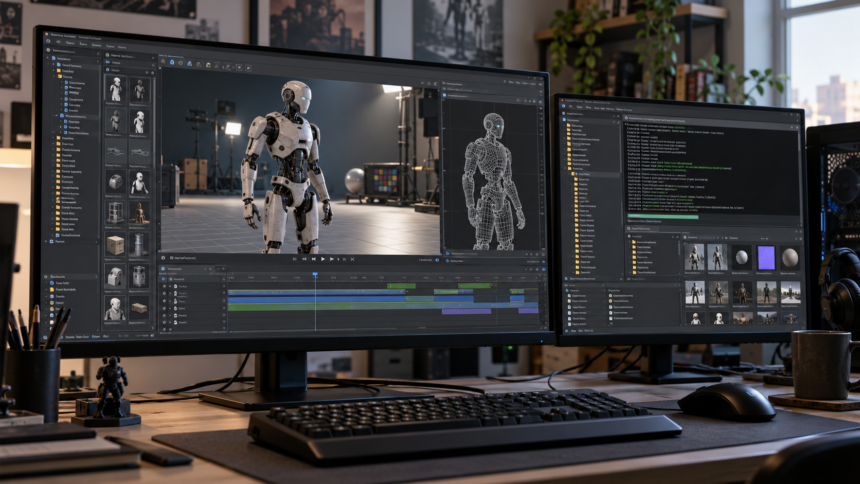Viewport: 860px width, 484px height.
Task: Select the right purple clip in the timeline
Action: pos(528,311)
